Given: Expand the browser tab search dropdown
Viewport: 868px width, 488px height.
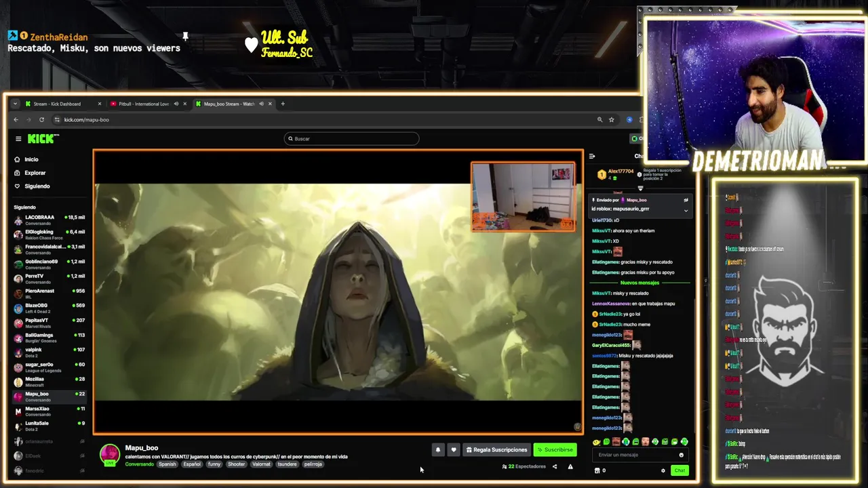Looking at the screenshot, I should (15, 104).
